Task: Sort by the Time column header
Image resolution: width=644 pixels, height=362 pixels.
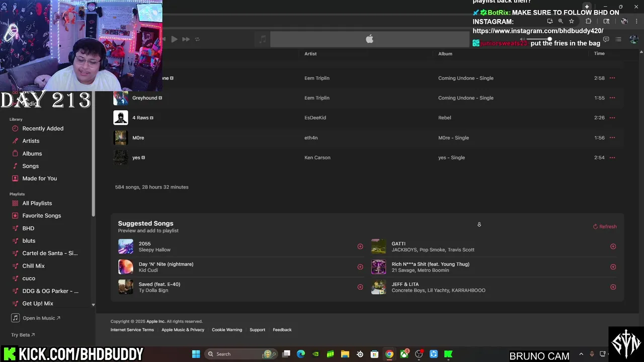Action: (599, 54)
